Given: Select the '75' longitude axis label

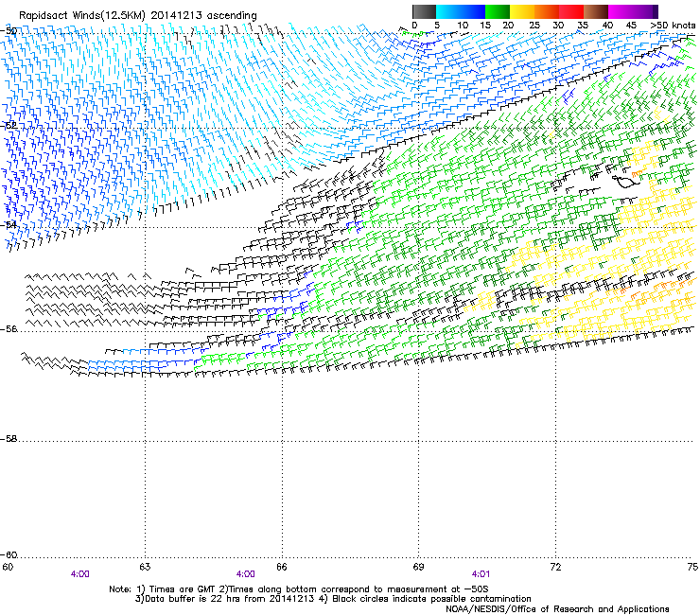Looking at the screenshot, I should (x=692, y=567).
